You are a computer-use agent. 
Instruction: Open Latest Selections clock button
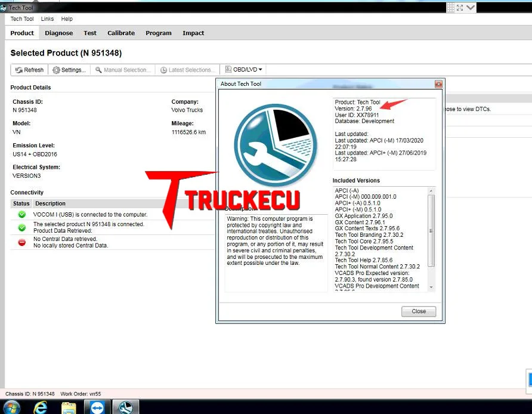[x=188, y=70]
